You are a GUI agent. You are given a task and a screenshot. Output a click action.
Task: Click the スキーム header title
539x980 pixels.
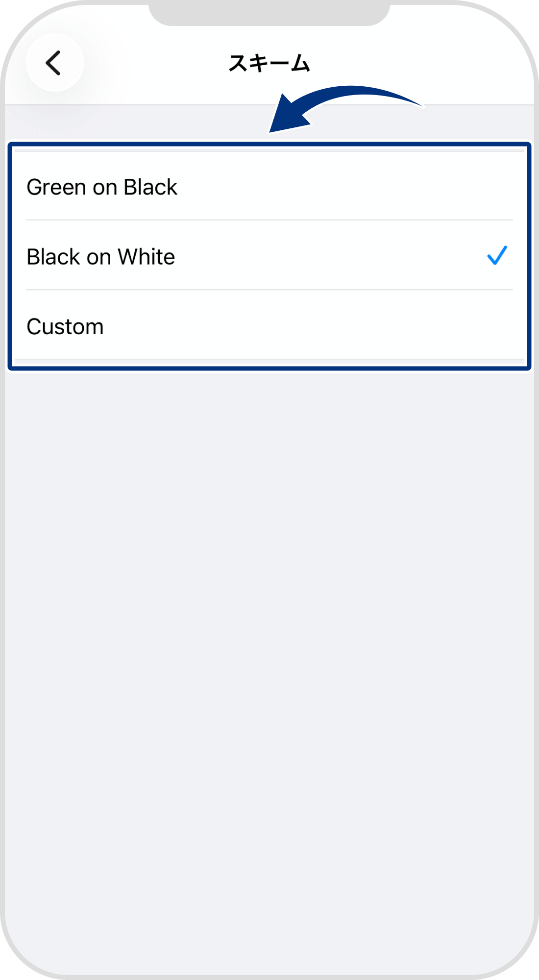tap(269, 64)
